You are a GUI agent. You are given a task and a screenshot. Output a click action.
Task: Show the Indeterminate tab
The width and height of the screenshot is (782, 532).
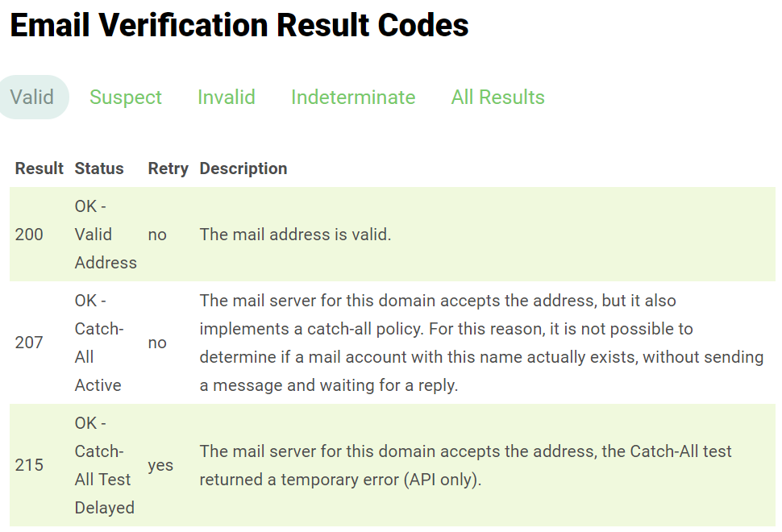[x=353, y=98]
